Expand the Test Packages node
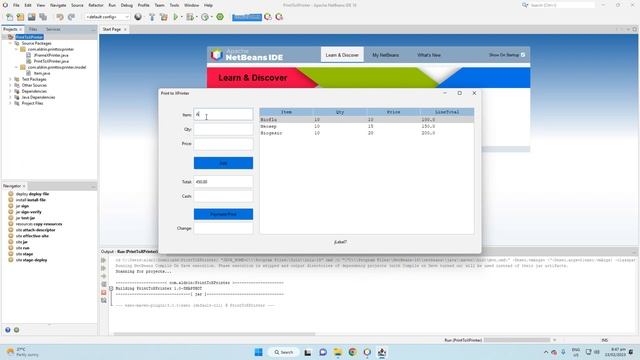 click(x=10, y=79)
